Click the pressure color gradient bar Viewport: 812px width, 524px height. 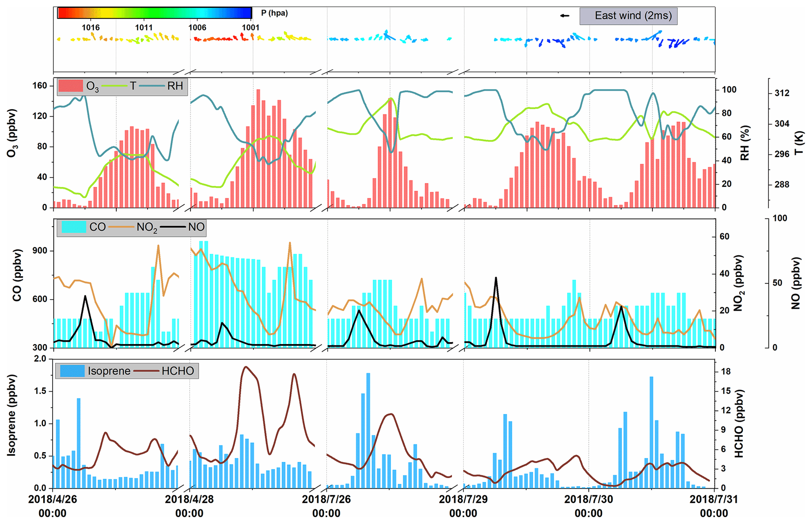pyautogui.click(x=154, y=13)
